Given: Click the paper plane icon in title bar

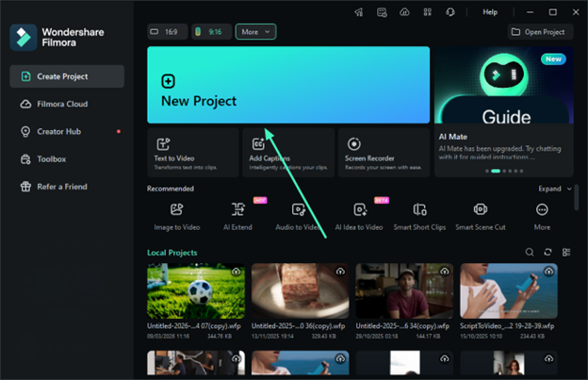Looking at the screenshot, I should click(x=358, y=12).
